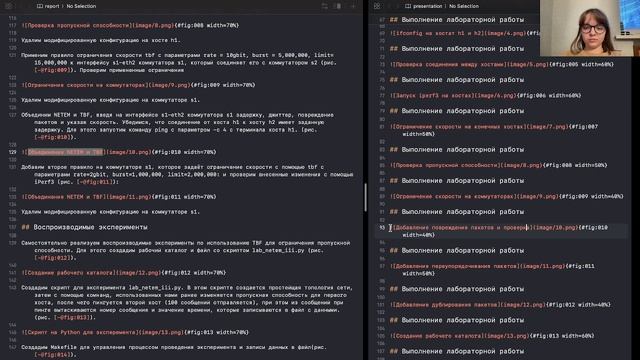This screenshot has width=640, height=360.
Task: Click the highlighted Объединение NETEM и TBF caption
Action: pos(65,152)
